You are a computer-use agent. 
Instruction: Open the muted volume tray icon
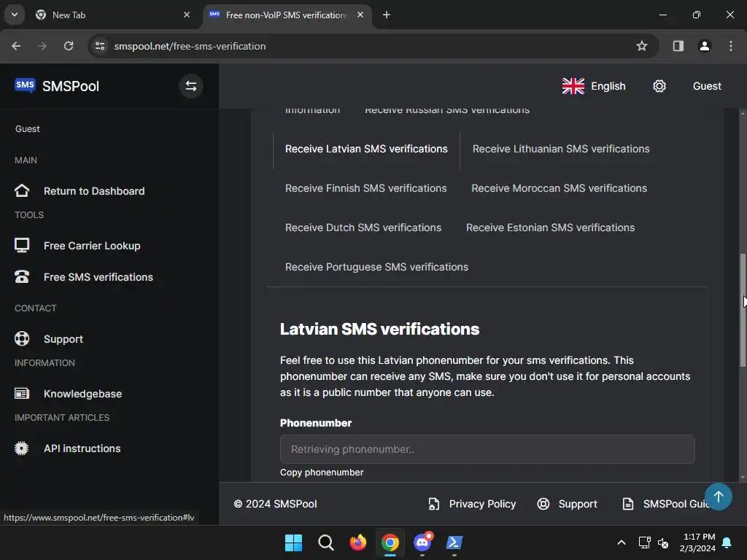662,542
